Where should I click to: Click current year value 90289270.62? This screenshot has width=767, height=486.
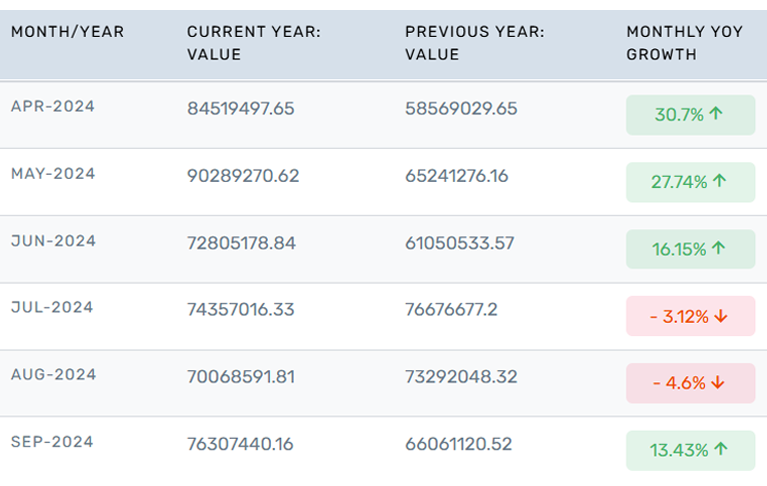(x=243, y=176)
